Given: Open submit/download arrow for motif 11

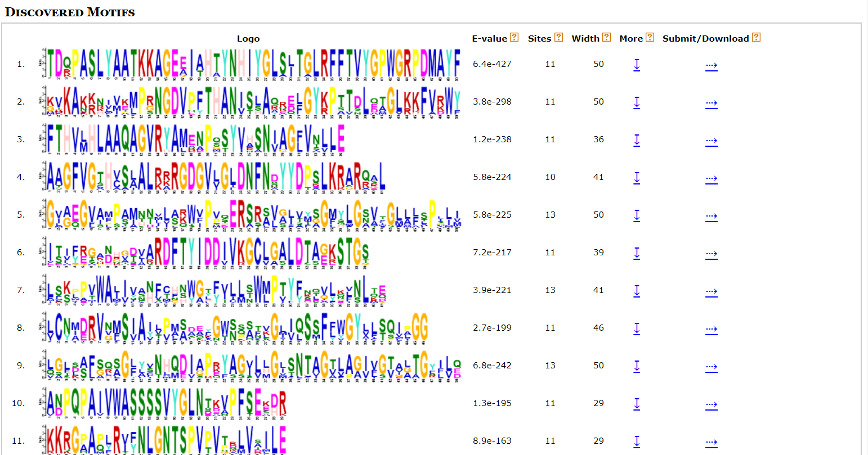Looking at the screenshot, I should pyautogui.click(x=712, y=443).
